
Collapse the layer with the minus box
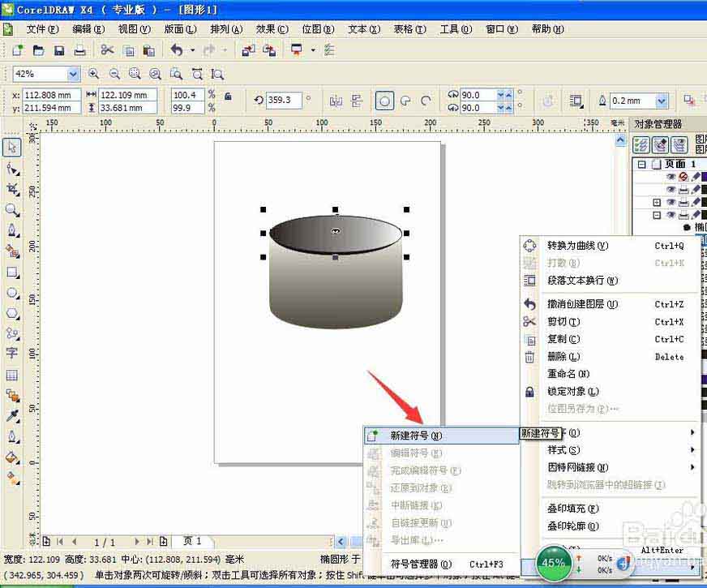coord(657,215)
